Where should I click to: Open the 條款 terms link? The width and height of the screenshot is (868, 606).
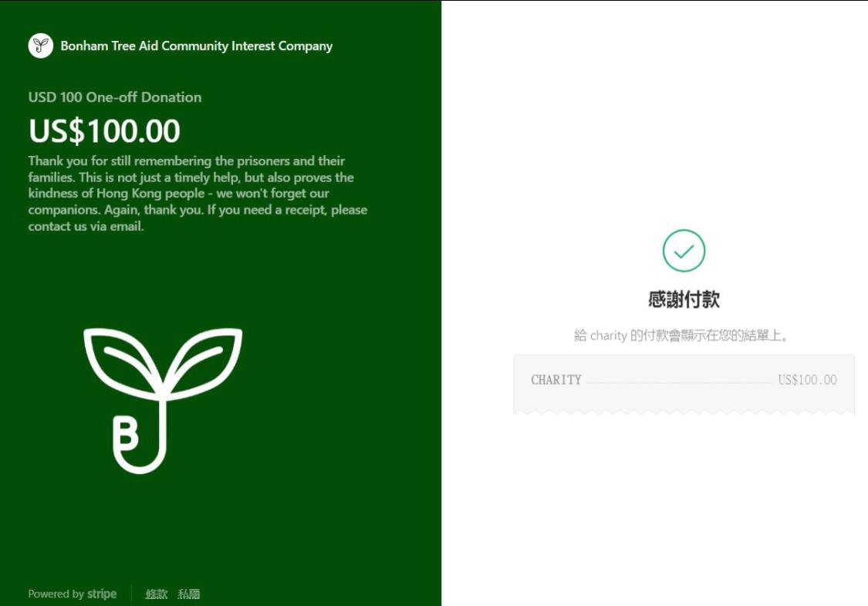156,594
